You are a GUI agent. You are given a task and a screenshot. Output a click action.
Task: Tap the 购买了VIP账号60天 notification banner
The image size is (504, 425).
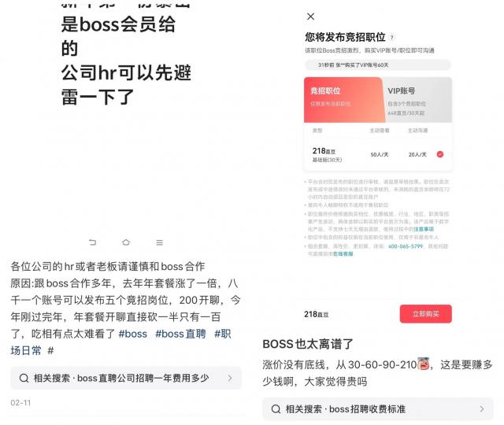(x=378, y=65)
